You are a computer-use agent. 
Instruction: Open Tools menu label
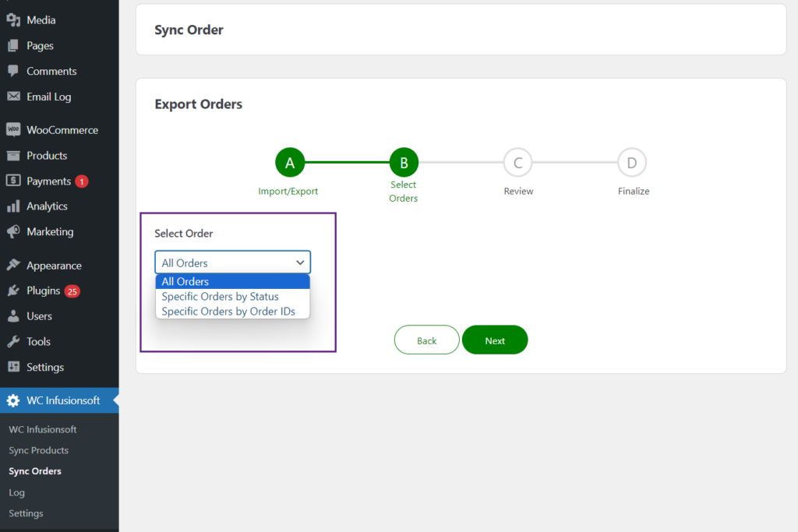tap(38, 341)
